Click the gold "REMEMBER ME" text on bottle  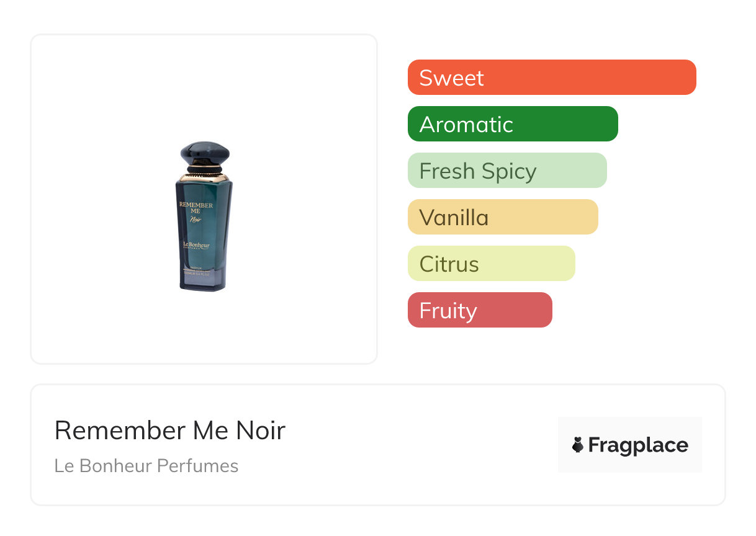tap(196, 208)
